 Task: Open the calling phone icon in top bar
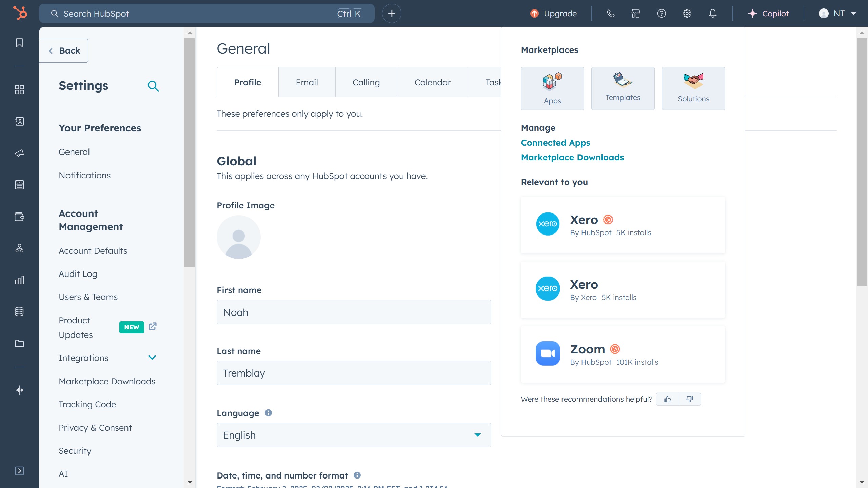pyautogui.click(x=611, y=14)
